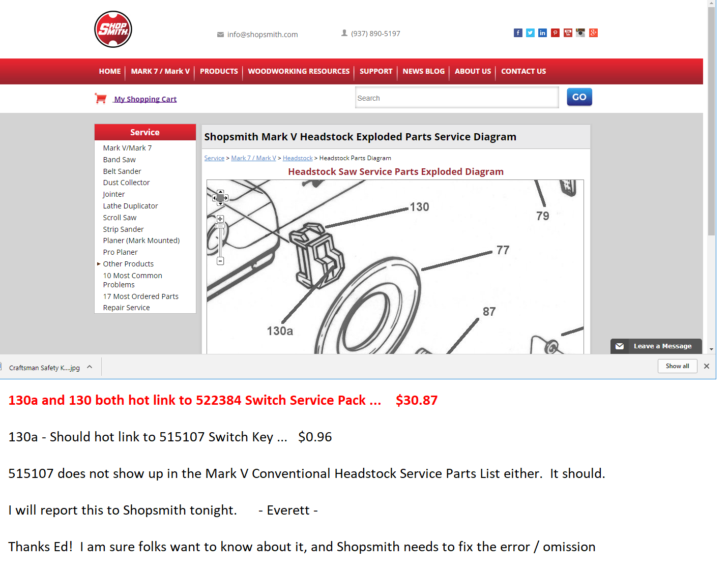This screenshot has width=728, height=570.
Task: Open the Instagram social icon
Action: click(x=580, y=33)
